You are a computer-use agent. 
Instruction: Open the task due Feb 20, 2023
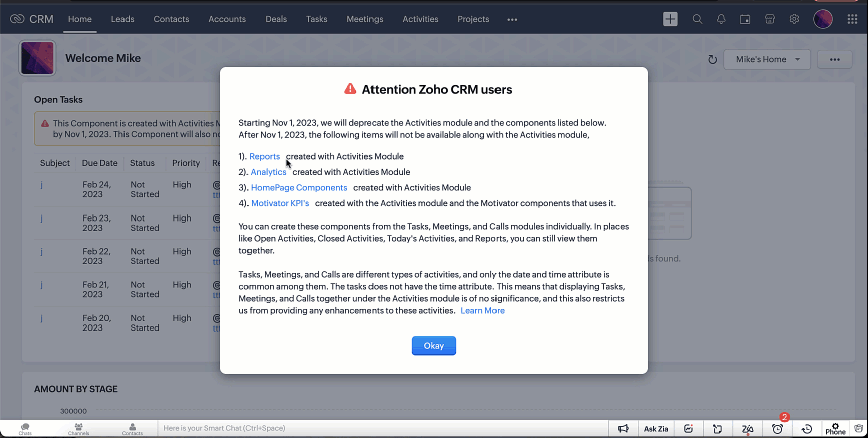41,318
